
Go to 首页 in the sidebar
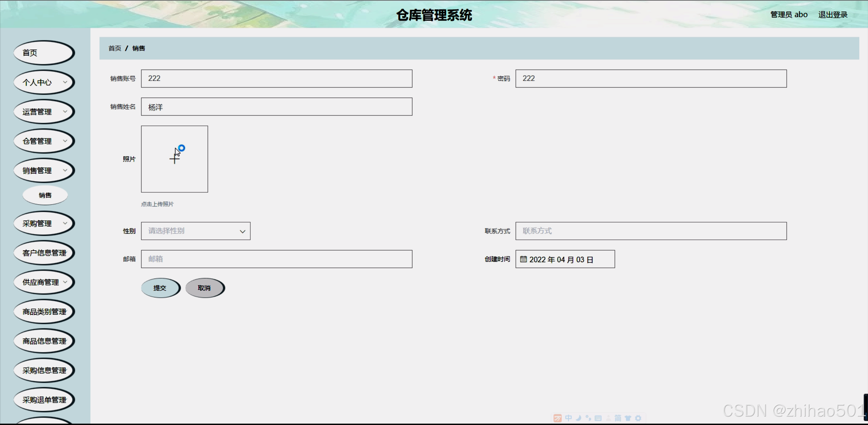tap(44, 53)
